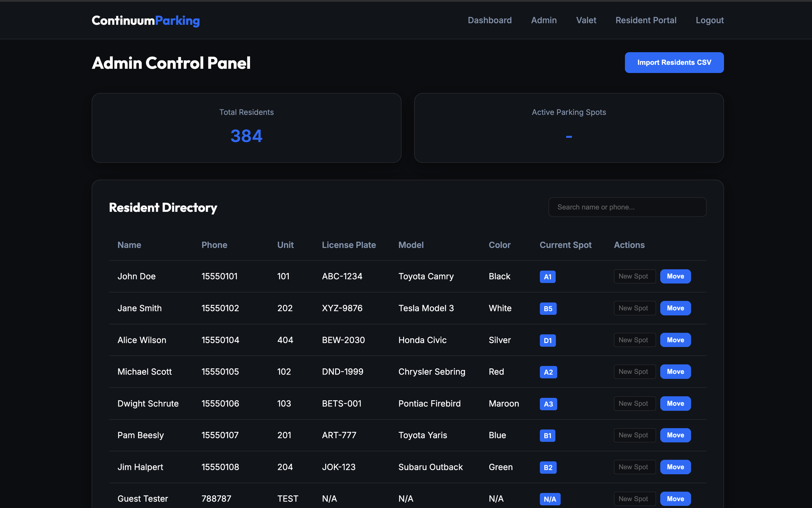Open the Valet page link
812x508 pixels.
[x=586, y=20]
